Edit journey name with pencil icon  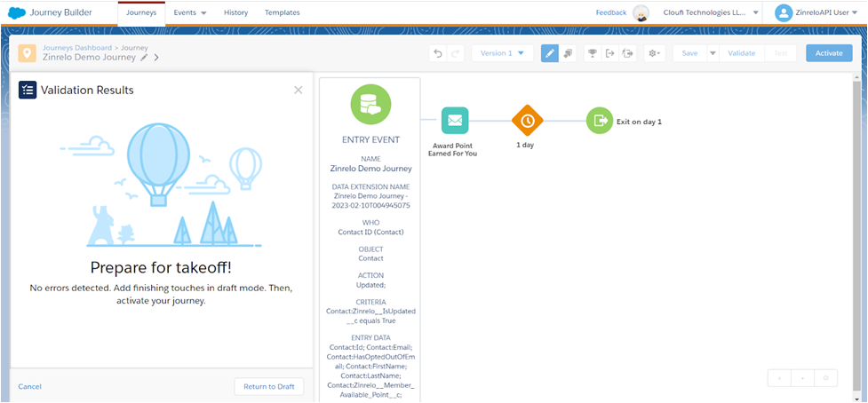pyautogui.click(x=144, y=58)
